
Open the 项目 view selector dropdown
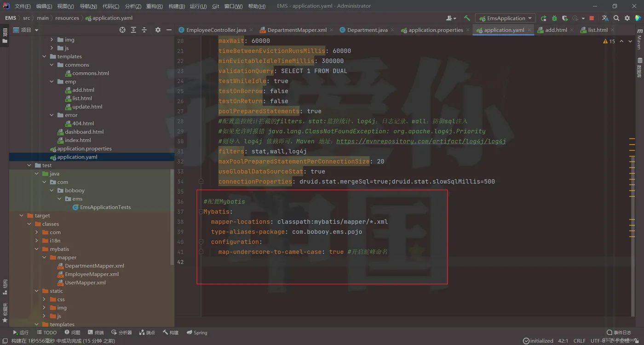[26, 30]
